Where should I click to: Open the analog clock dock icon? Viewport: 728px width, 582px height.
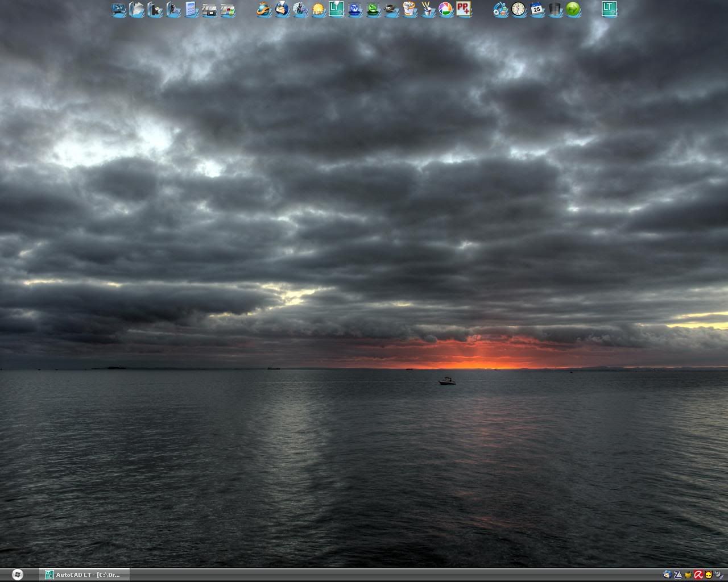(519, 9)
